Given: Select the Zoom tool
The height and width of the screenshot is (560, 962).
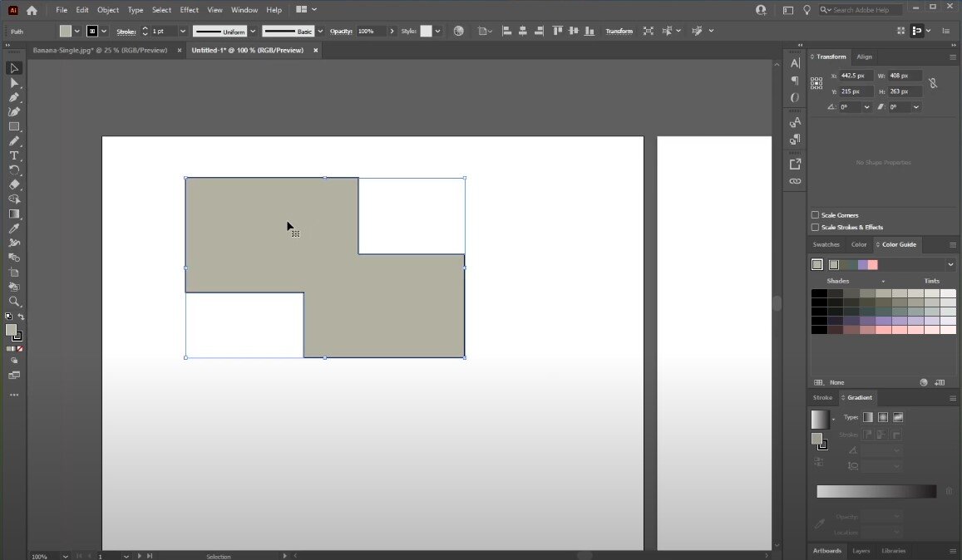Looking at the screenshot, I should [x=14, y=302].
